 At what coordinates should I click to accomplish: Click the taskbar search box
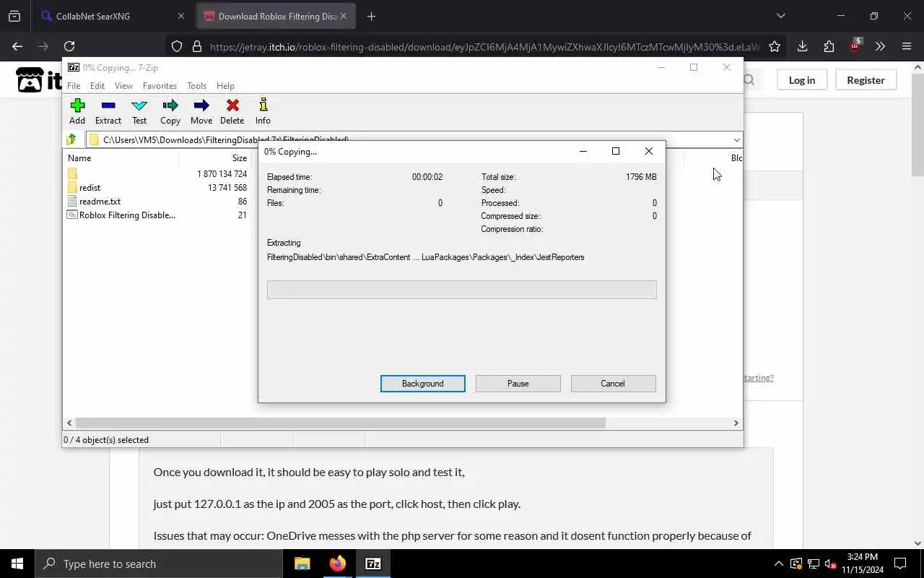pyautogui.click(x=159, y=564)
